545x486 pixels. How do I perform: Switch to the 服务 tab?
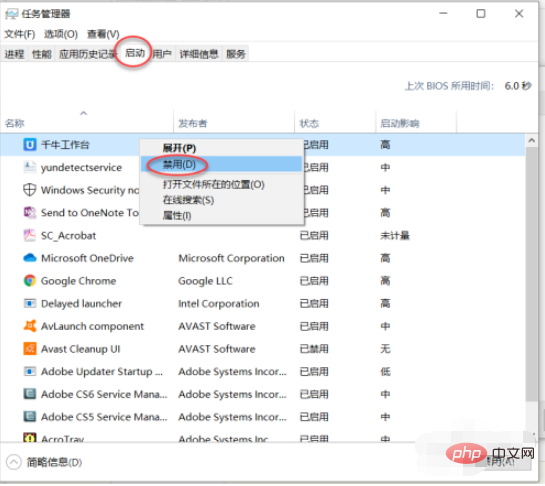pos(236,54)
